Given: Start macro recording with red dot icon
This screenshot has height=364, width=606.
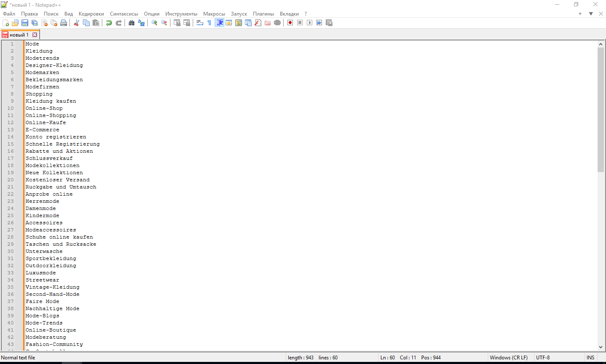Looking at the screenshot, I should (x=290, y=23).
